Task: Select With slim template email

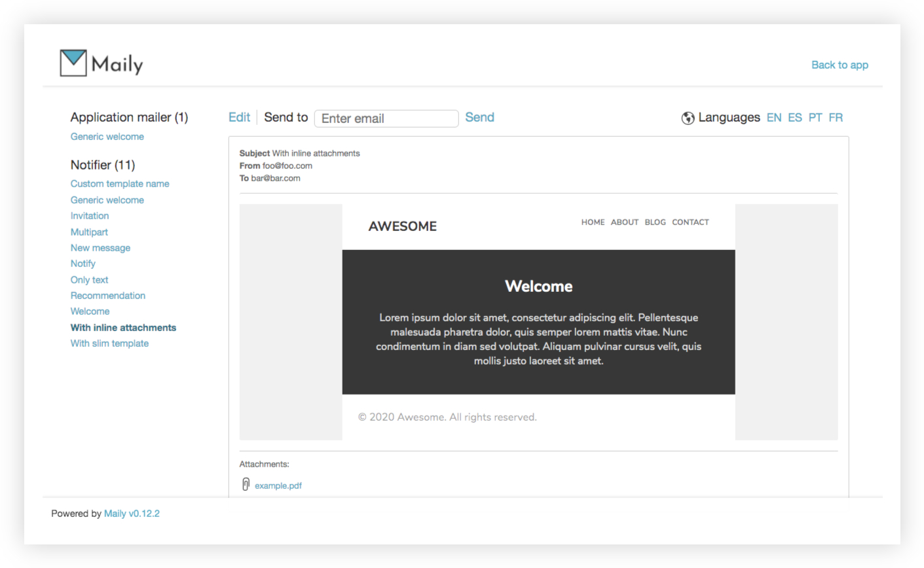Action: click(x=109, y=344)
